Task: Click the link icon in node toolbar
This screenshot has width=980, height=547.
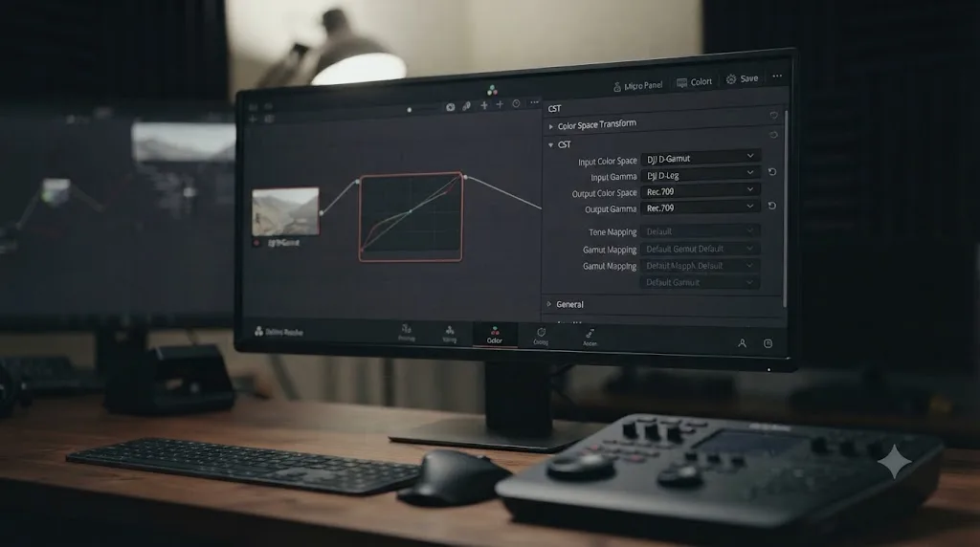Action: tap(466, 106)
